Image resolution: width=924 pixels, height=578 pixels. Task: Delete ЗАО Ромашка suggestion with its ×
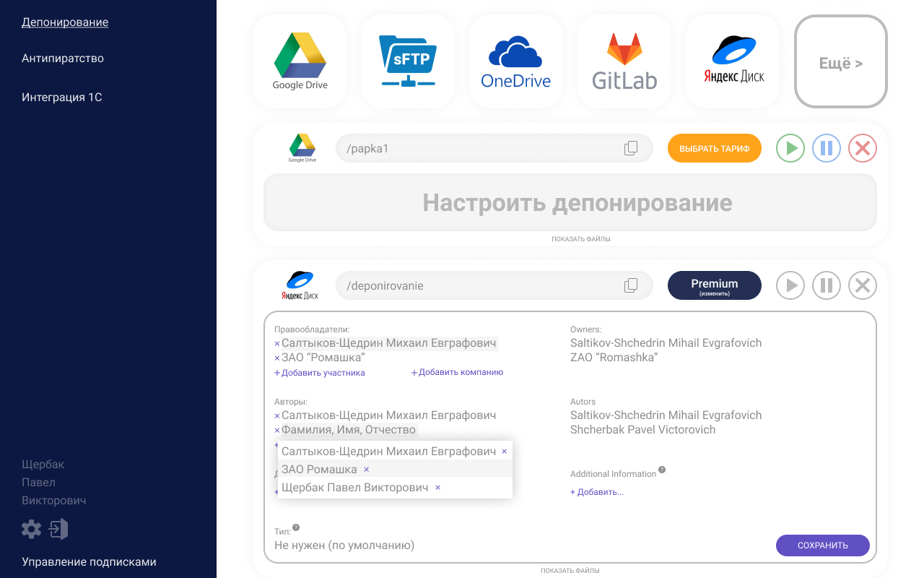tap(366, 470)
